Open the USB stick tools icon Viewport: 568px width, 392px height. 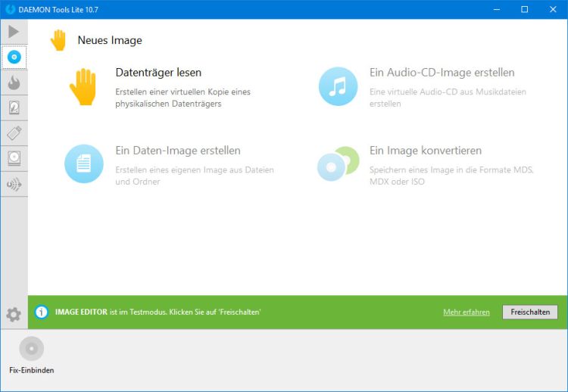coord(14,133)
